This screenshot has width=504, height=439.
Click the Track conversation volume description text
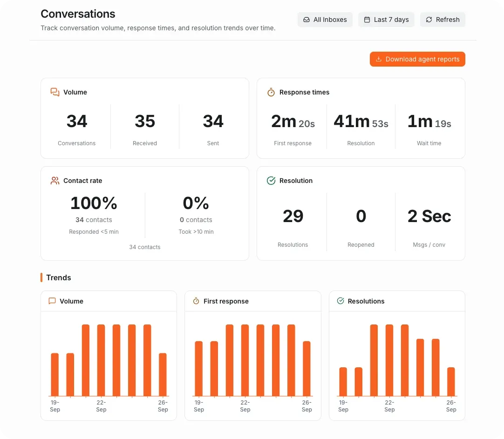click(158, 28)
